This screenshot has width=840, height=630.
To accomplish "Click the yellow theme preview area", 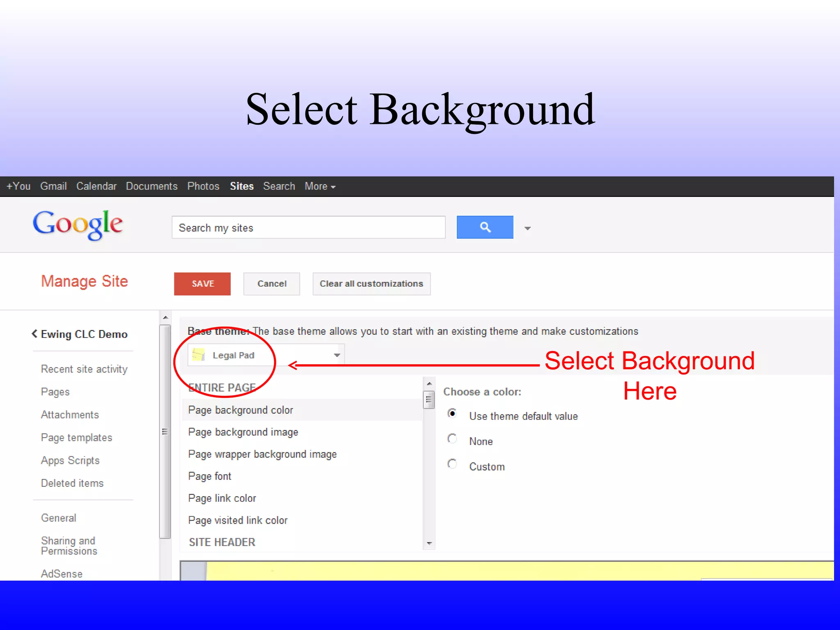I will point(520,571).
